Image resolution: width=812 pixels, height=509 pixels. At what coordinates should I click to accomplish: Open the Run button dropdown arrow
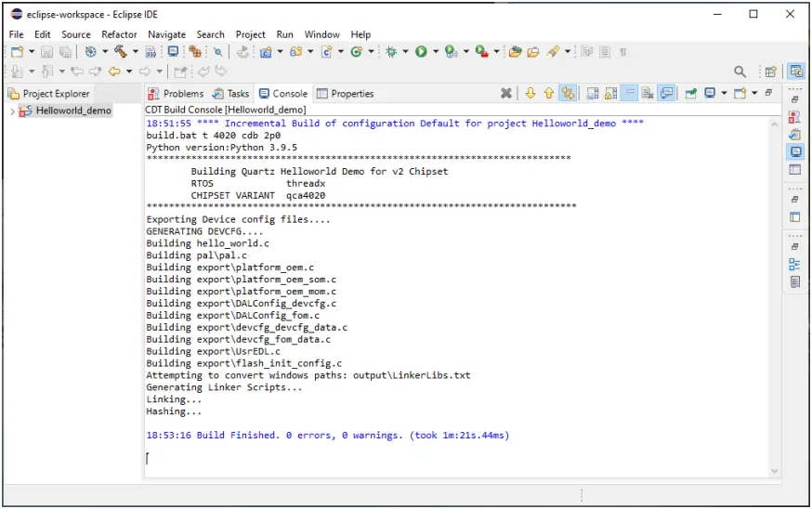point(435,52)
